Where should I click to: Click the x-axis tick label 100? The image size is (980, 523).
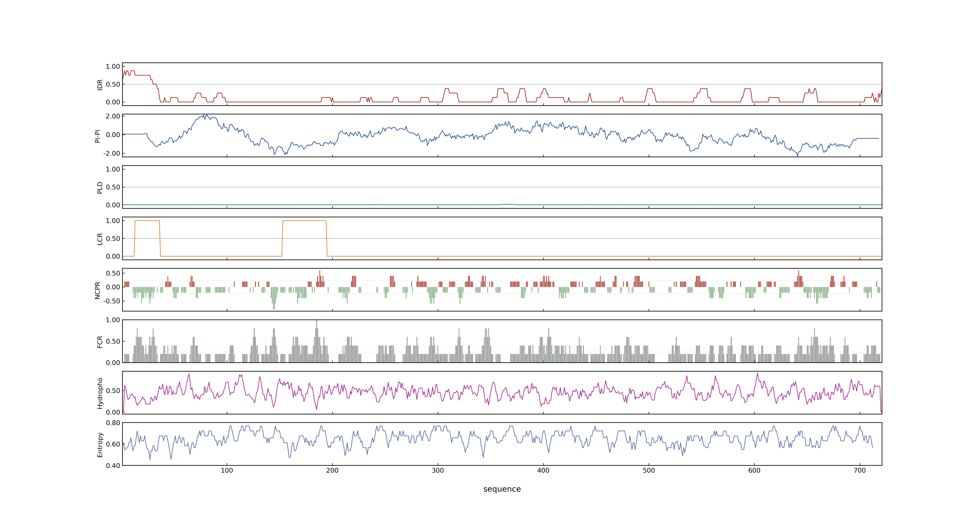click(x=227, y=470)
